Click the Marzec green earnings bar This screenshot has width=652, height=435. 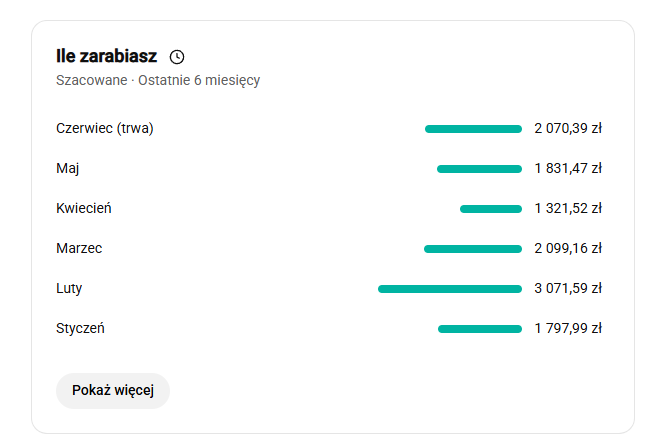pos(473,249)
